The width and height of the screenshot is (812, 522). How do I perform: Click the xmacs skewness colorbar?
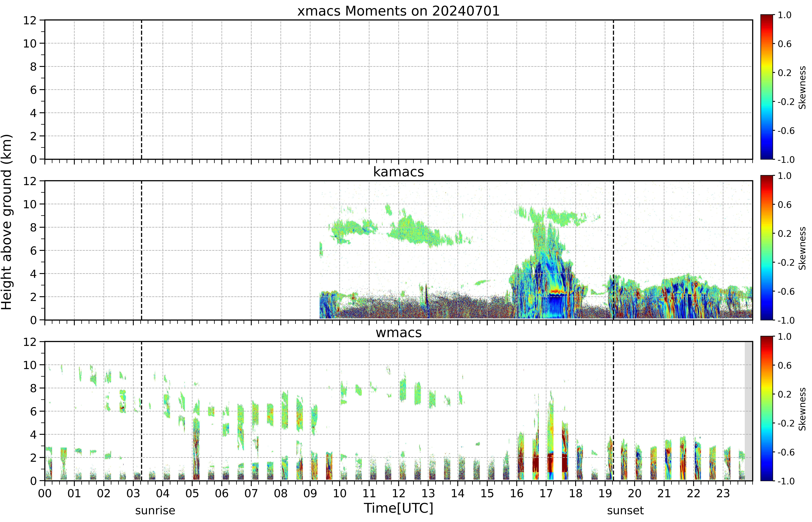click(767, 87)
